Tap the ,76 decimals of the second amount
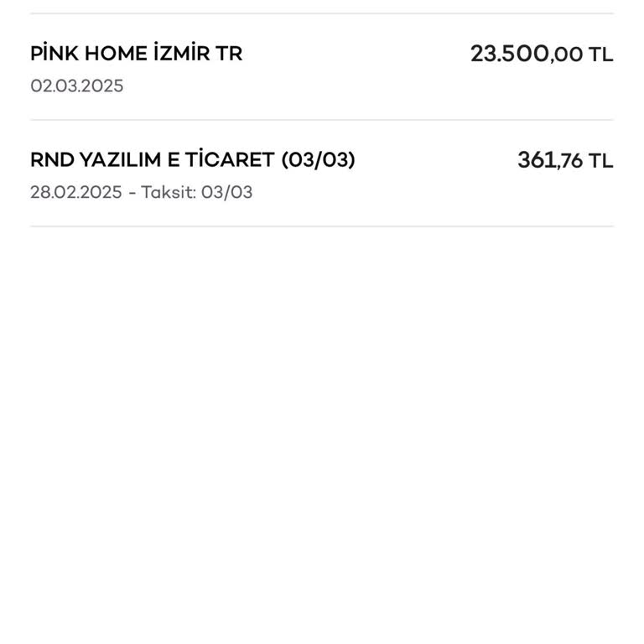The width and height of the screenshot is (644, 644). coord(569,161)
